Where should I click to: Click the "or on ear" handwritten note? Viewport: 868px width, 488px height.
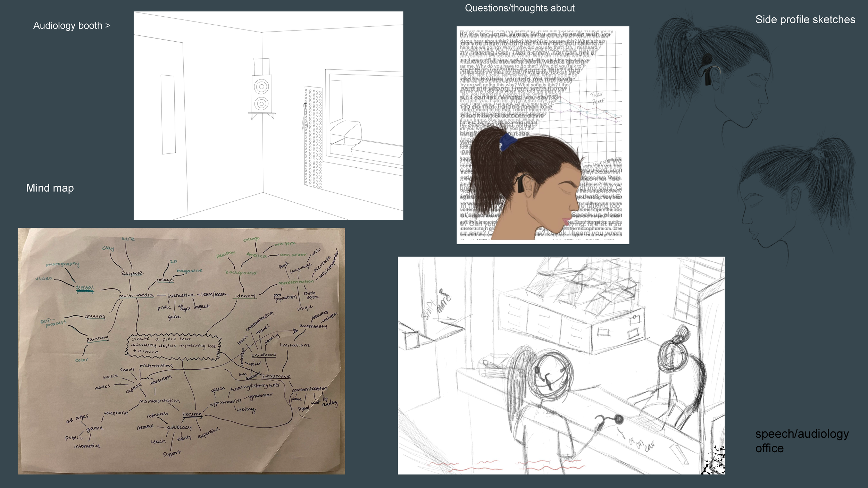click(x=642, y=444)
